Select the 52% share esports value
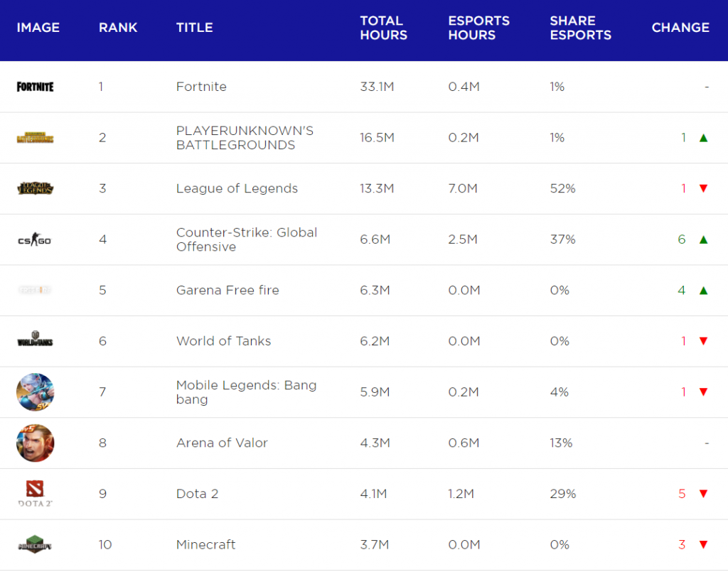Image resolution: width=728 pixels, height=572 pixels. pyautogui.click(x=563, y=188)
